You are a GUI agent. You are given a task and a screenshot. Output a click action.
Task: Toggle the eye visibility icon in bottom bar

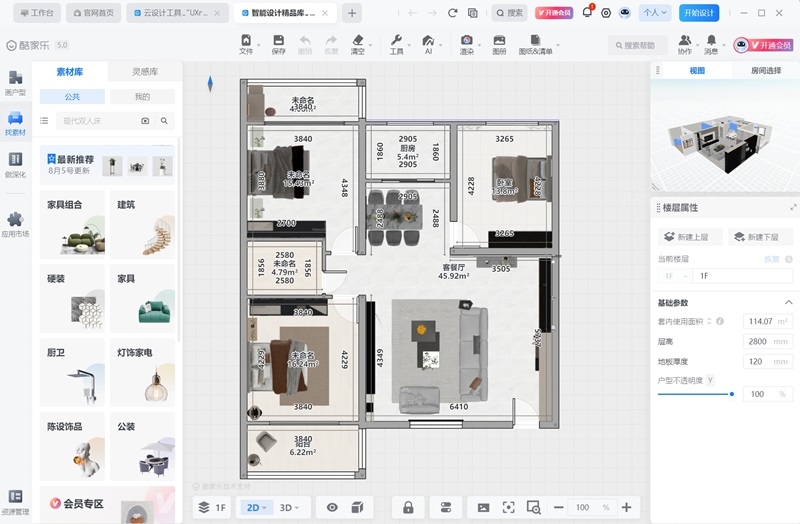pos(333,507)
